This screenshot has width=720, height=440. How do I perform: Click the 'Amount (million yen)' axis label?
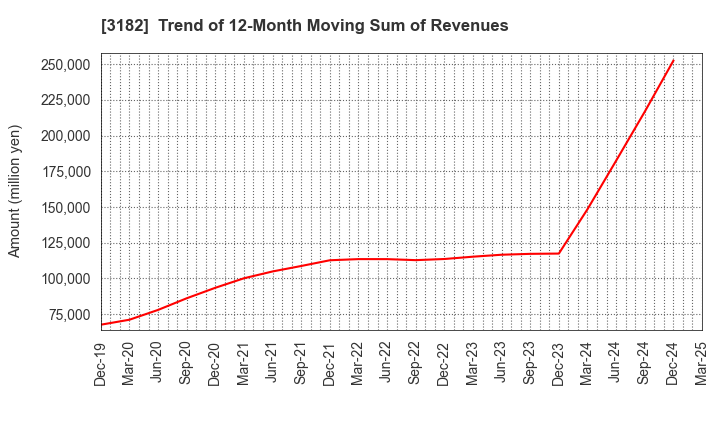14,191
